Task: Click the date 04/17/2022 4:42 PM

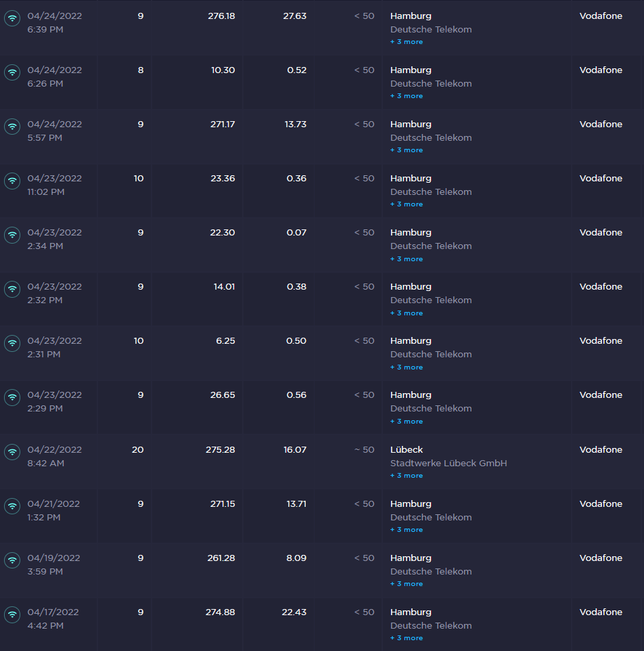Action: click(53, 619)
